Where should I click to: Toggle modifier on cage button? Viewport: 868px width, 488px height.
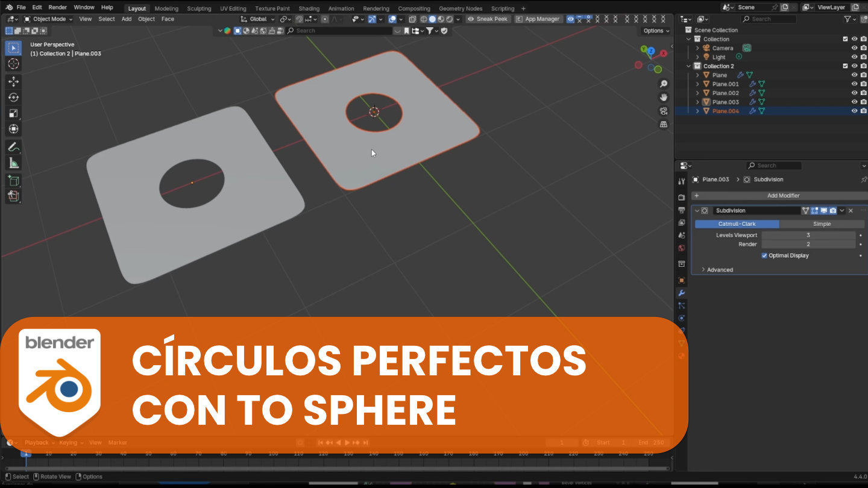(805, 210)
